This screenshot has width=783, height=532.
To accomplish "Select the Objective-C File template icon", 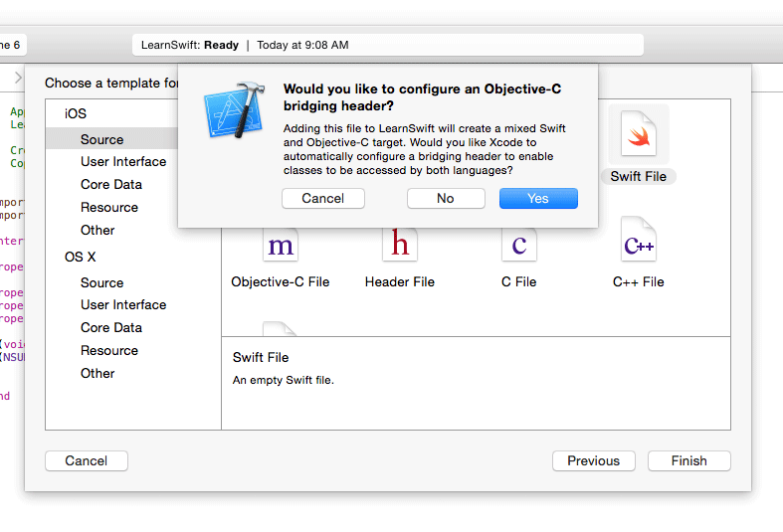I will 281,245.
